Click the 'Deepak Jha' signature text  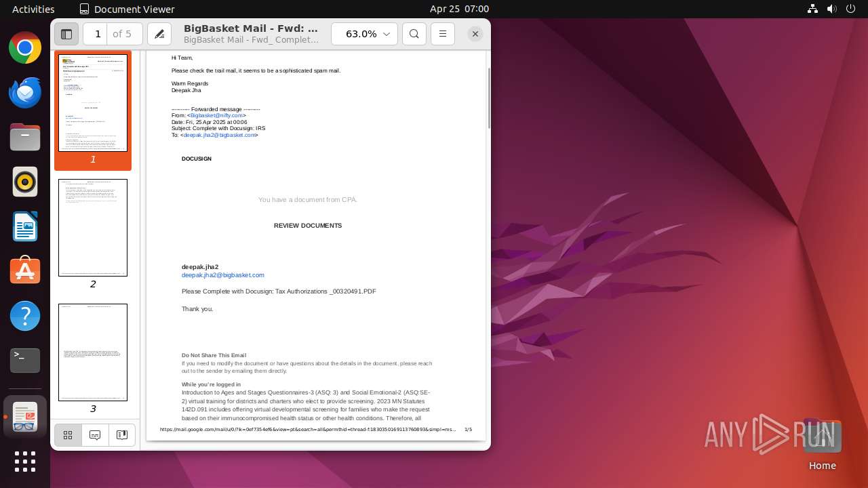(x=186, y=90)
